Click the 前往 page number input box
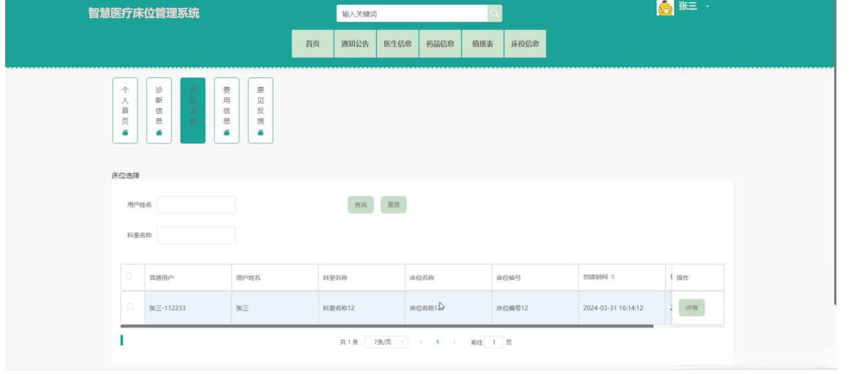The image size is (868, 374). 494,342
